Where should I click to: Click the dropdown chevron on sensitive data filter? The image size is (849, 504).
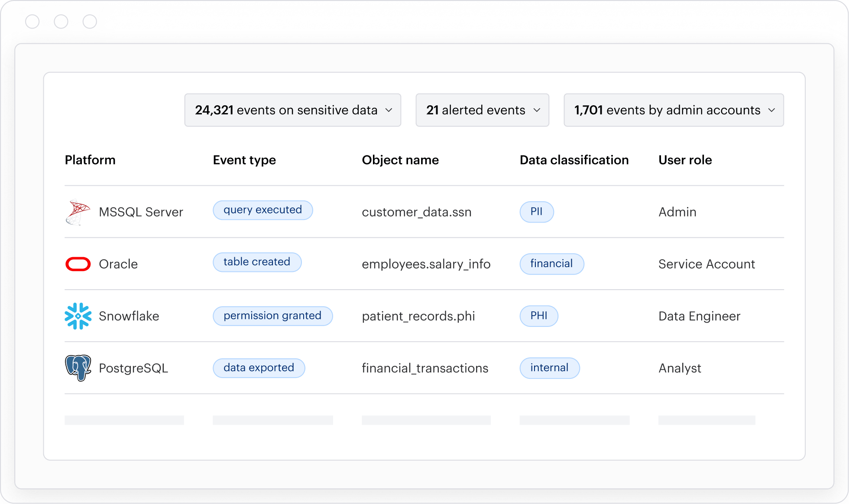pos(389,110)
